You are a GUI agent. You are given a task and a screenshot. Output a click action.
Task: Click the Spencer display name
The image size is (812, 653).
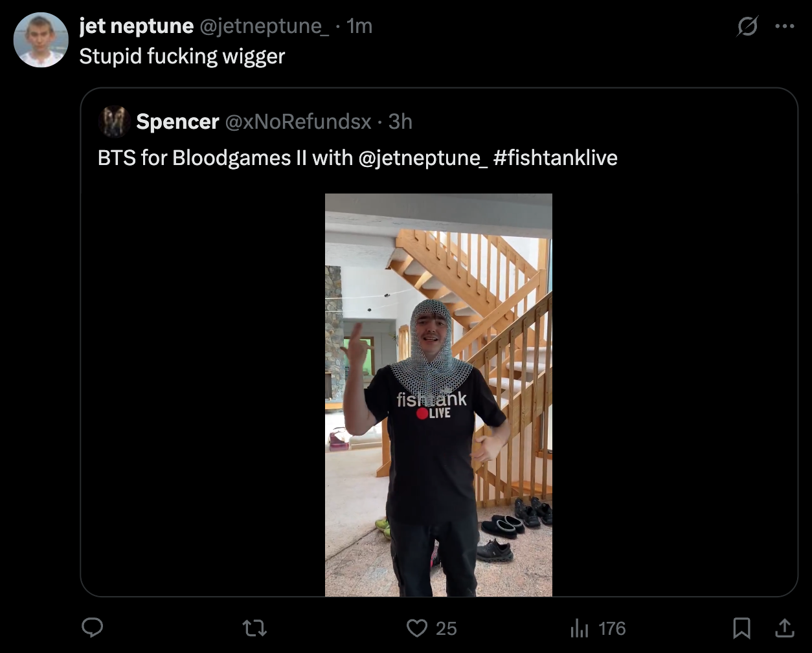click(177, 122)
